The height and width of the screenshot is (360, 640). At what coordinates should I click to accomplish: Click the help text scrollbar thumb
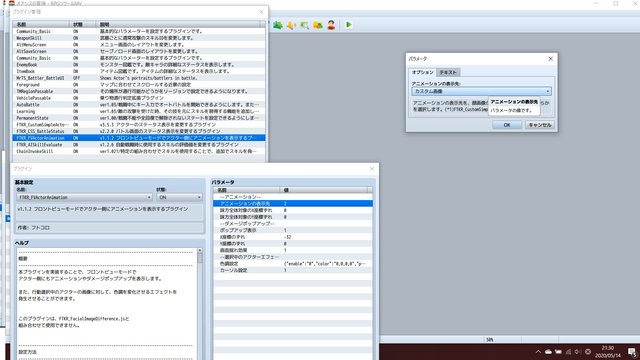coord(200,258)
